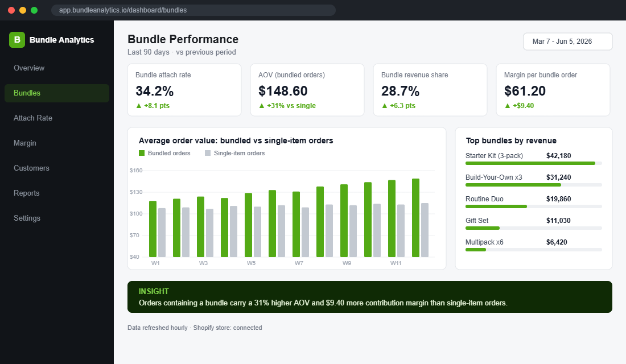The height and width of the screenshot is (364, 626).
Task: Click the Top bundles by revenue heading
Action: tap(511, 140)
